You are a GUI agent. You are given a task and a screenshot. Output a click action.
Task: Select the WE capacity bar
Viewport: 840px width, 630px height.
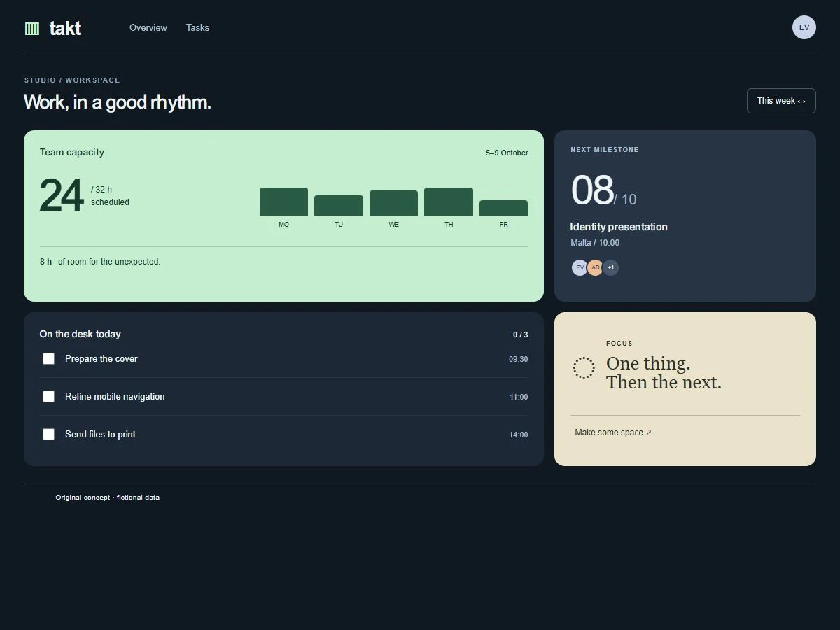[393, 203]
